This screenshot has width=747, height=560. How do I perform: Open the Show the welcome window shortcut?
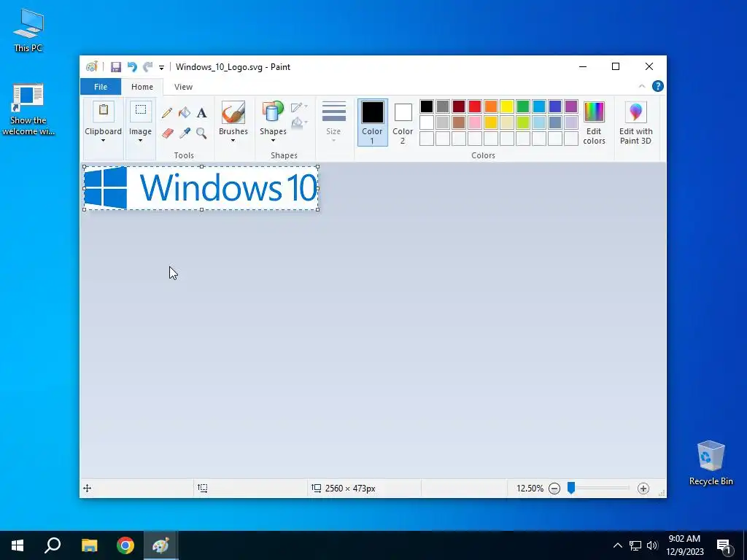tap(28, 109)
